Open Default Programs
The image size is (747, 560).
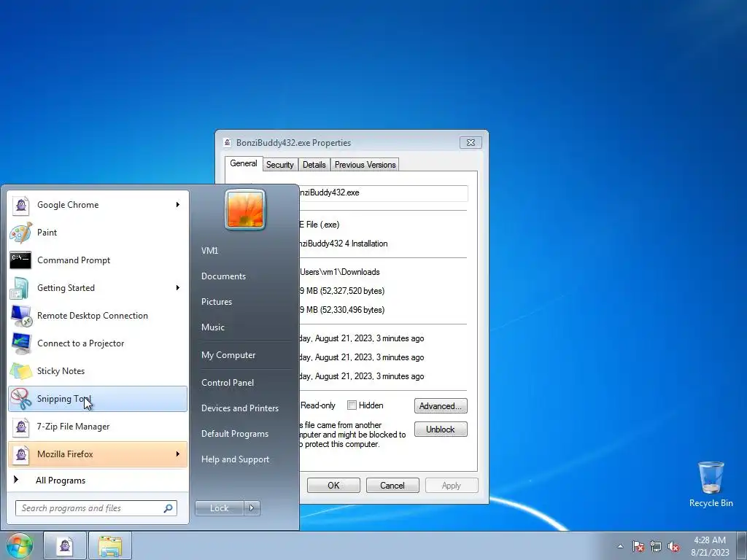pyautogui.click(x=235, y=434)
